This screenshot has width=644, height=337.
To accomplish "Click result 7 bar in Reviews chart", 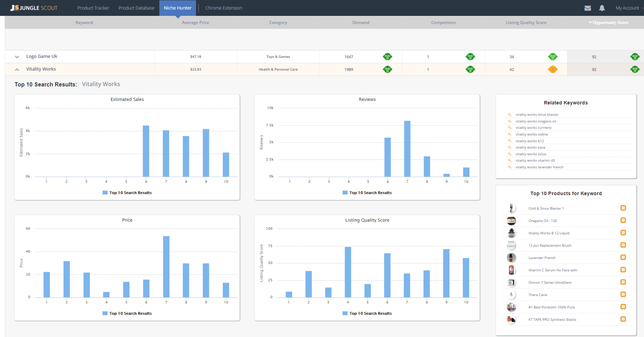I will 407,149.
